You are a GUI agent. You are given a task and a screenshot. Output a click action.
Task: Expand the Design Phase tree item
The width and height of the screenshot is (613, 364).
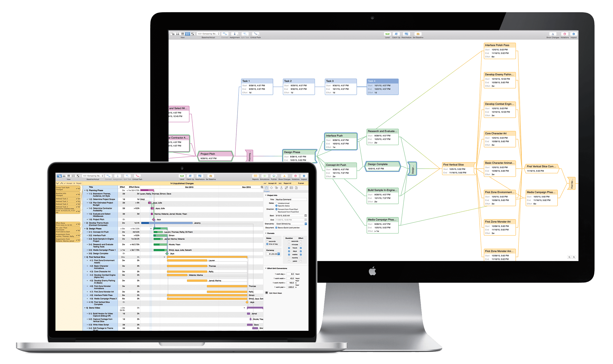tap(85, 229)
